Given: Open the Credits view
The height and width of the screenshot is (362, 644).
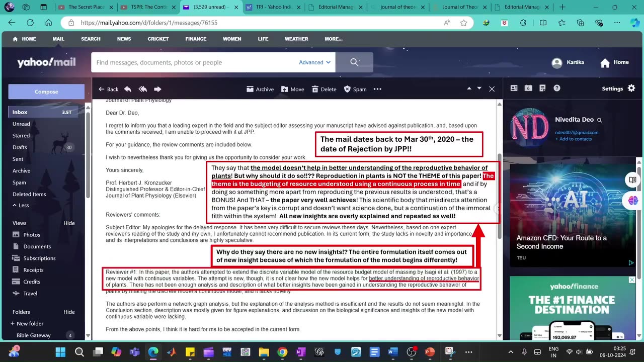Looking at the screenshot, I should [x=32, y=282].
